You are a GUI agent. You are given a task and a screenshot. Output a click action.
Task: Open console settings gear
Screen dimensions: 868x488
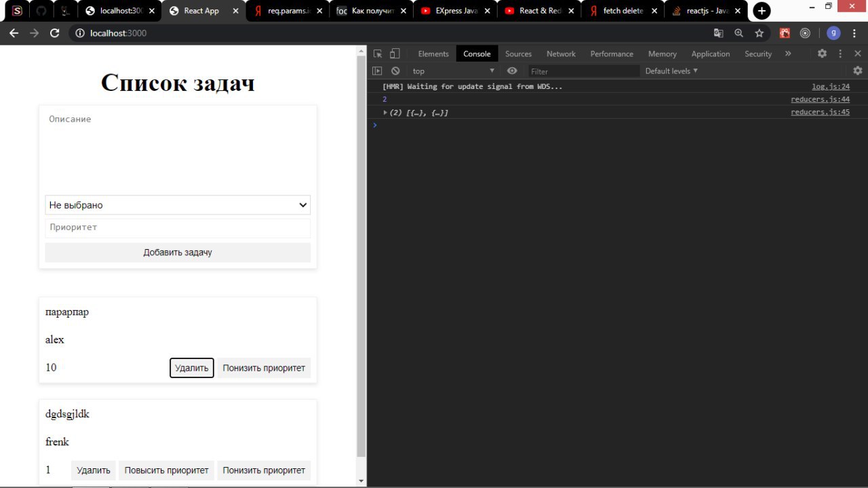pyautogui.click(x=858, y=71)
